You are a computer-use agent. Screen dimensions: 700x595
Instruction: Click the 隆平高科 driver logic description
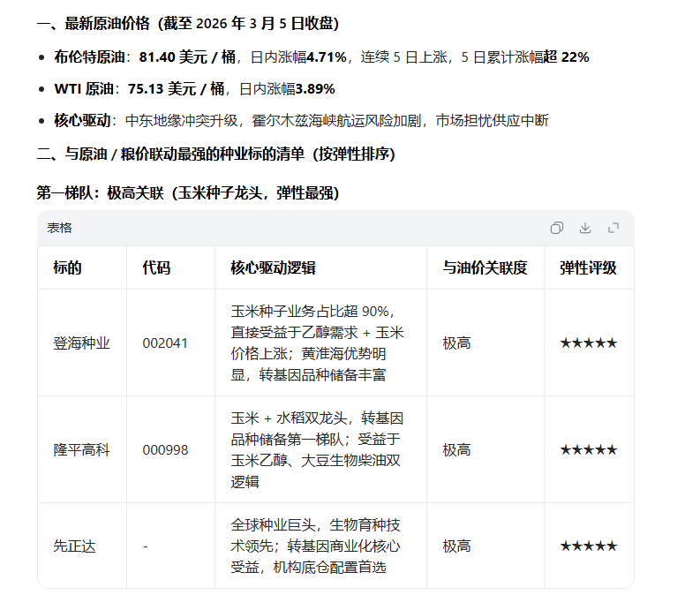tap(318, 449)
